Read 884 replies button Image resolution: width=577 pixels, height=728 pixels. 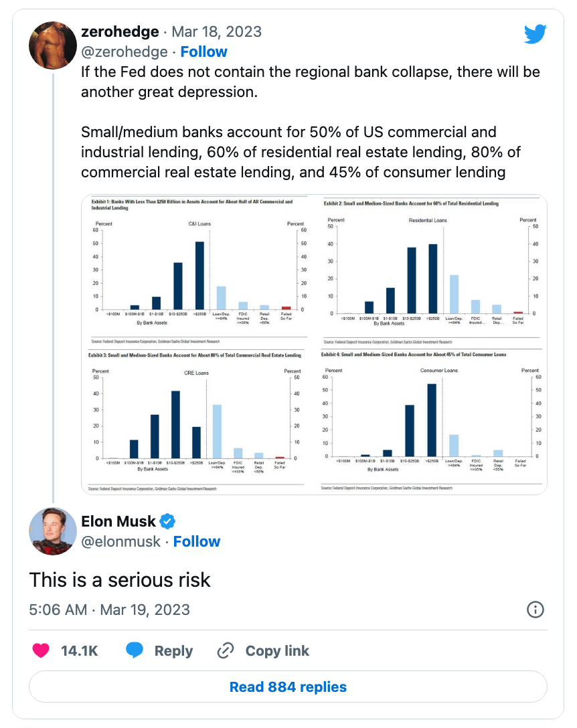tap(288, 687)
